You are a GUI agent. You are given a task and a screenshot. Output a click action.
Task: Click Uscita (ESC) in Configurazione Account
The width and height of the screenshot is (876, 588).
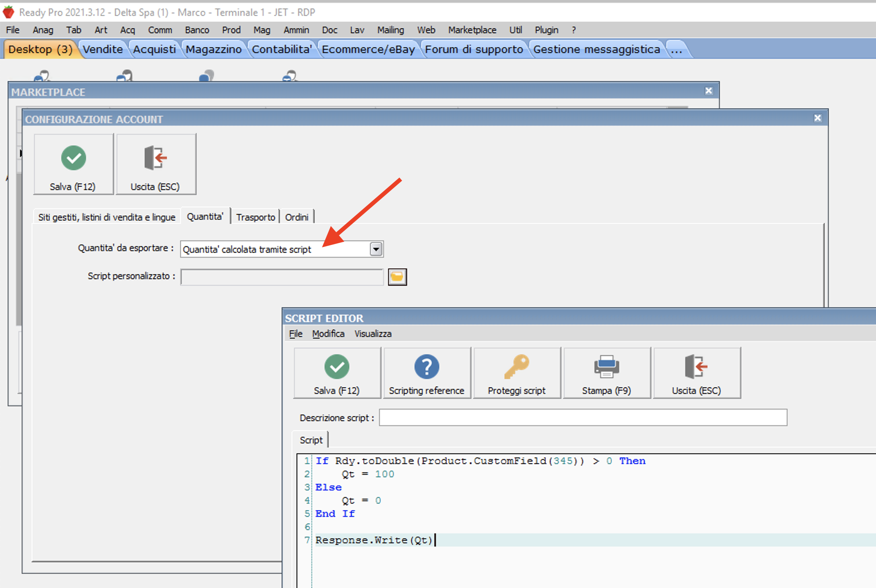click(x=156, y=164)
